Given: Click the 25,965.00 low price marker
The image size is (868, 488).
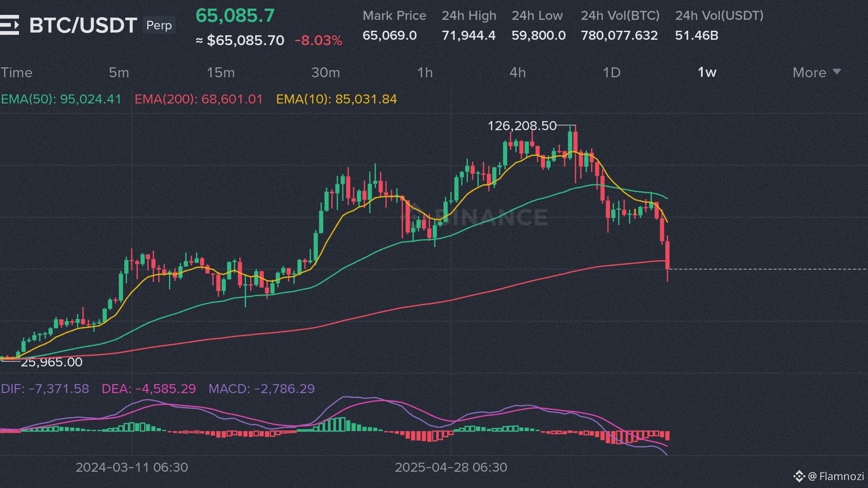Looking at the screenshot, I should coord(51,362).
